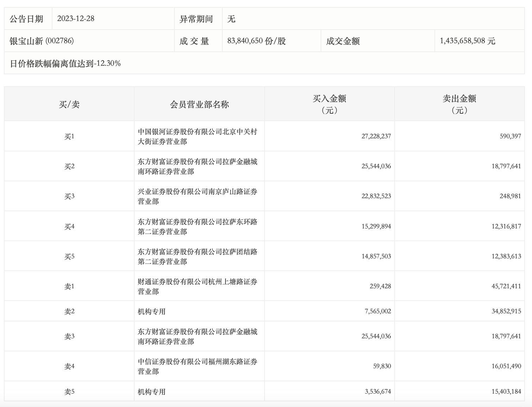
Task: Click the 成 交 量 label
Action: [194, 41]
